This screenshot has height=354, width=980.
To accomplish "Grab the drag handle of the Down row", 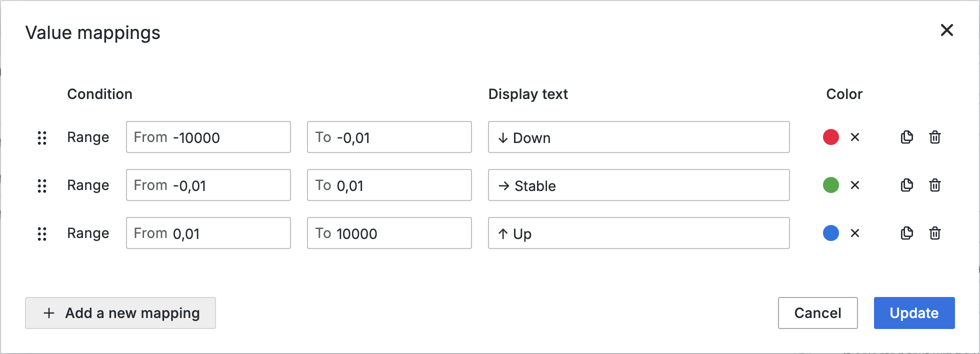I will [42, 137].
